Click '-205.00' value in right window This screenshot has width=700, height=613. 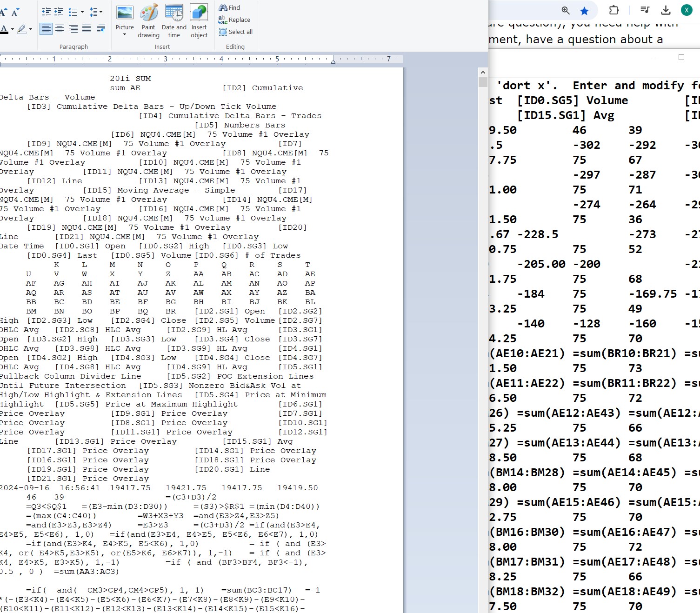[541, 264]
